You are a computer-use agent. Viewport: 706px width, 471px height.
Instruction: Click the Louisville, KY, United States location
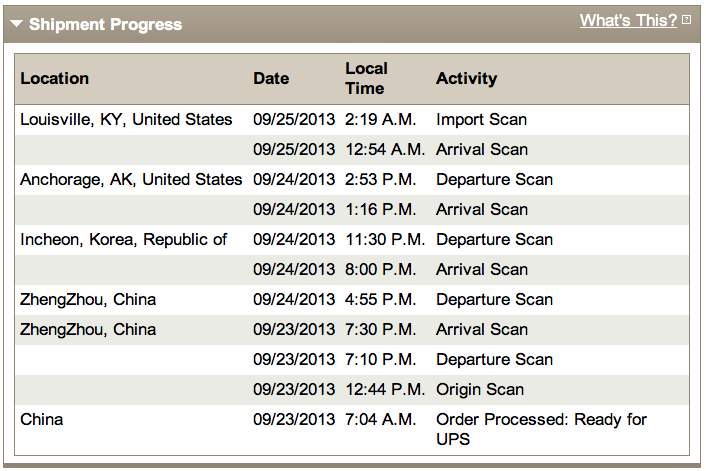pos(126,119)
